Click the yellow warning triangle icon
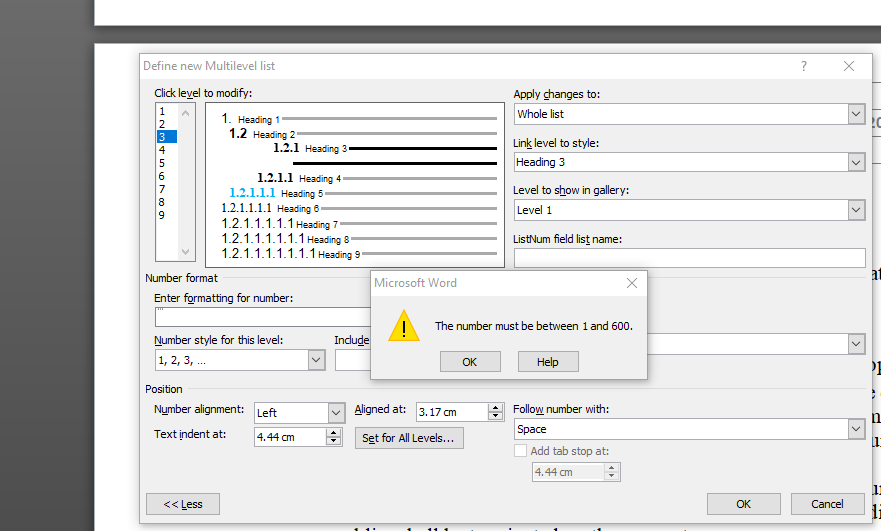The width and height of the screenshot is (881, 531). pos(404,326)
